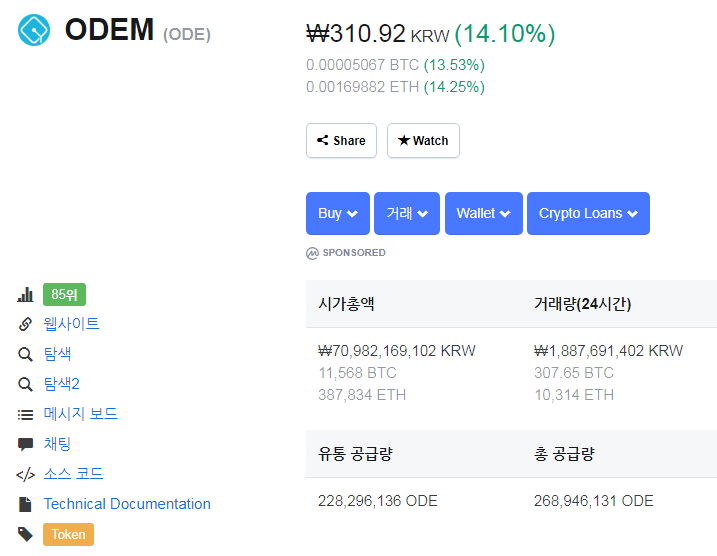Click the orange Token tag badge
This screenshot has width=717, height=556.
[x=68, y=534]
